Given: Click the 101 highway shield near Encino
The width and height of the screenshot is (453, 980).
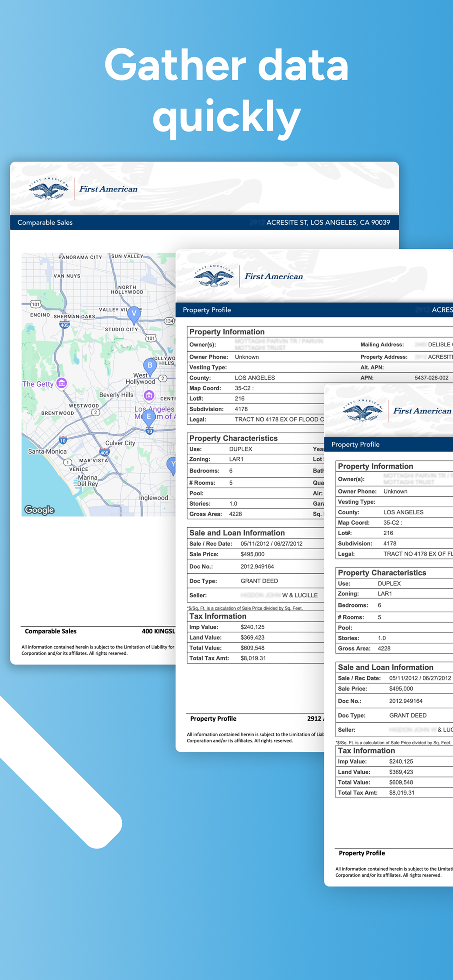Looking at the screenshot, I should tap(36, 304).
